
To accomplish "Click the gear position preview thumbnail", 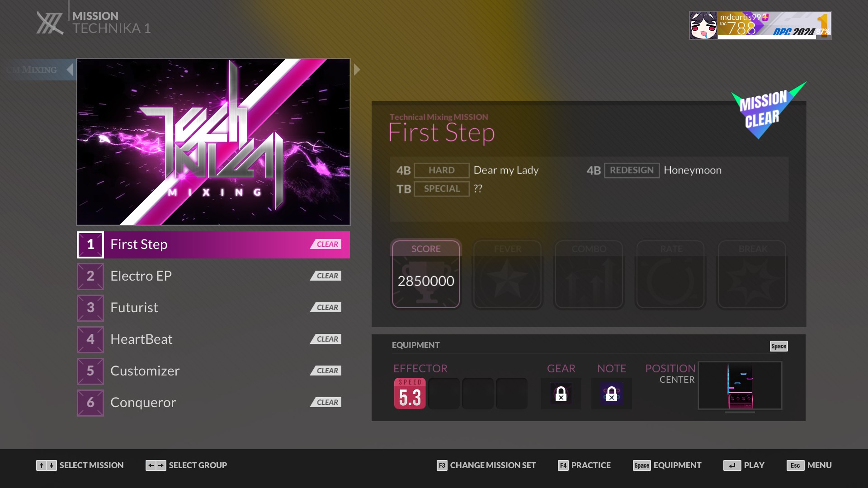I will [740, 385].
